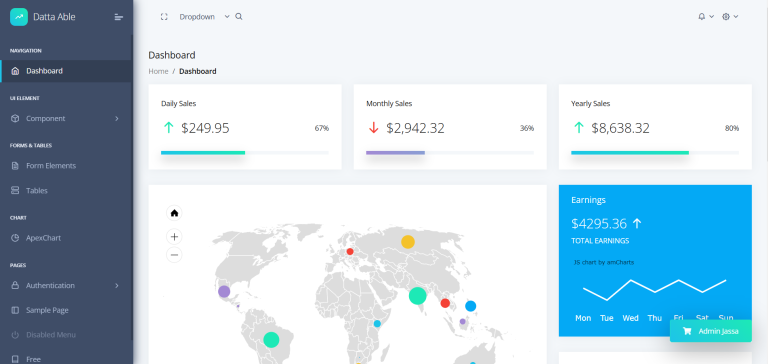Viewport: 768px width, 364px height.
Task: Click the Admin Jassa cart button
Action: [x=711, y=331]
